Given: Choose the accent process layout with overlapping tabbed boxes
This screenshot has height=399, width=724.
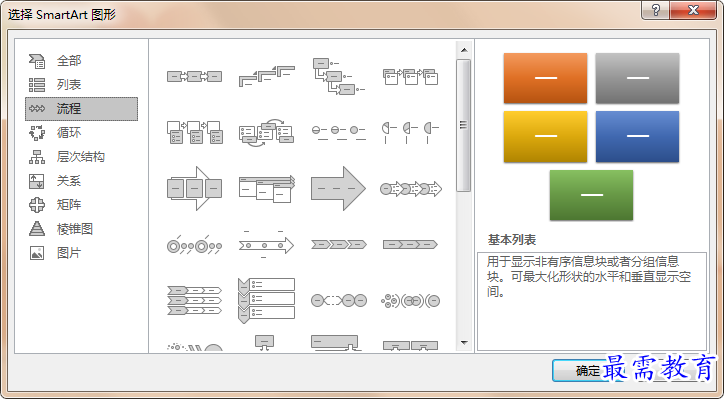Looking at the screenshot, I should (x=410, y=77).
